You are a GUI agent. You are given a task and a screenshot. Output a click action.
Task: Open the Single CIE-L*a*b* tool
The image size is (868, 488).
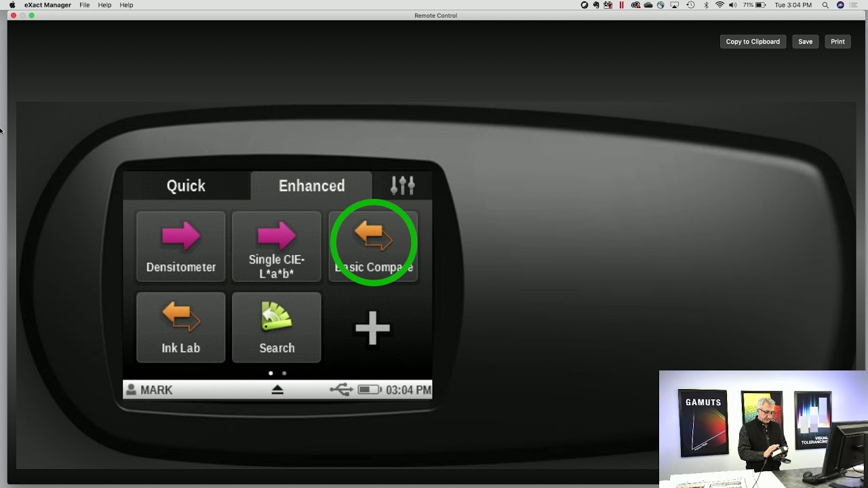[276, 246]
